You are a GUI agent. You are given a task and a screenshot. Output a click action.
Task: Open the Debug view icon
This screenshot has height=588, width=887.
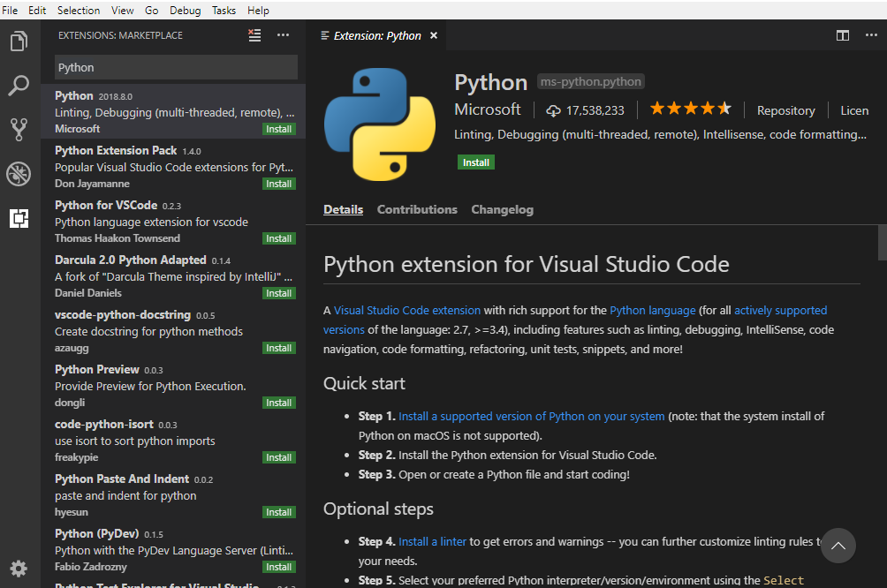19,174
